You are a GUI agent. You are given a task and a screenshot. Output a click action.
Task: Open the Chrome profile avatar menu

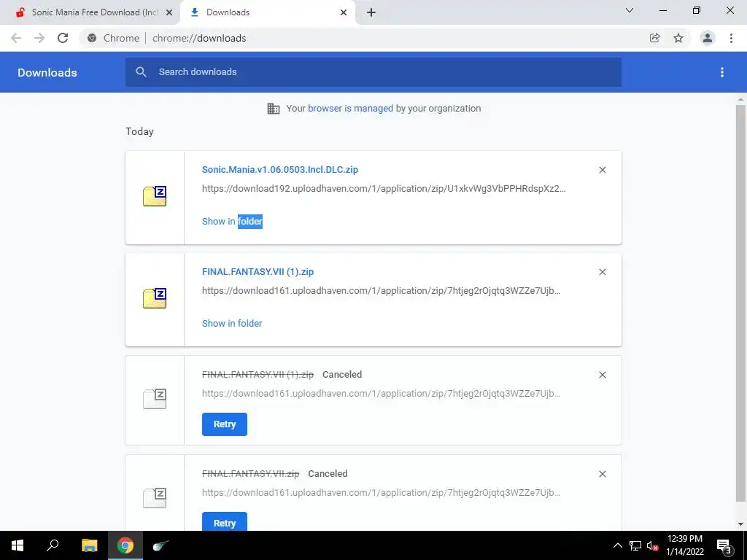pyautogui.click(x=708, y=38)
